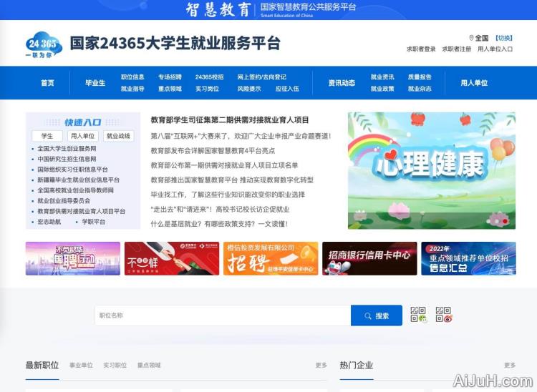Open 实习岗位 nav link

pyautogui.click(x=207, y=89)
